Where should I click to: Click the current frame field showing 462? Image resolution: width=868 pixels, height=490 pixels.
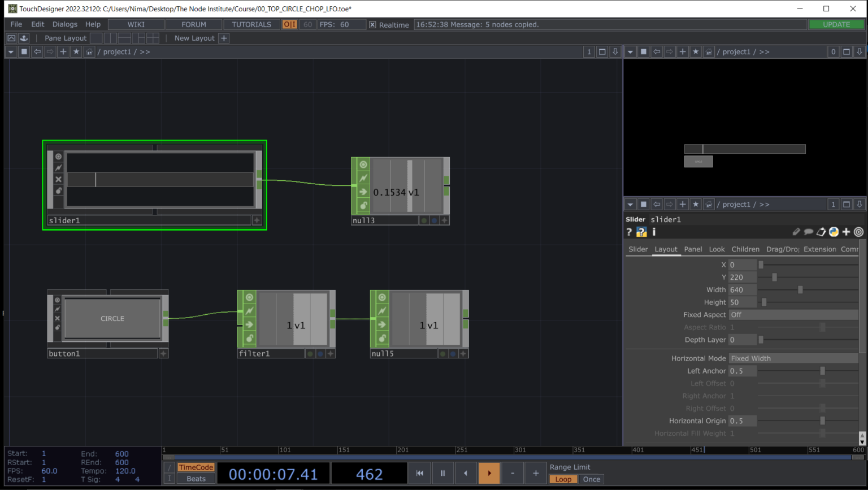click(369, 473)
